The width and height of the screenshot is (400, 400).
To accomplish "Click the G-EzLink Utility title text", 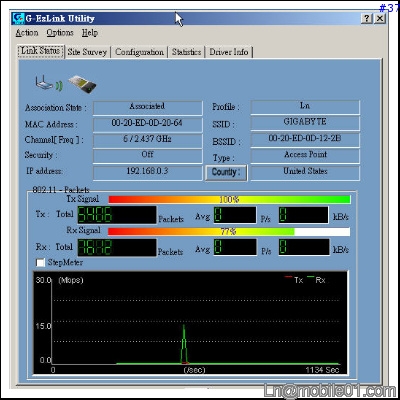I will click(60, 19).
